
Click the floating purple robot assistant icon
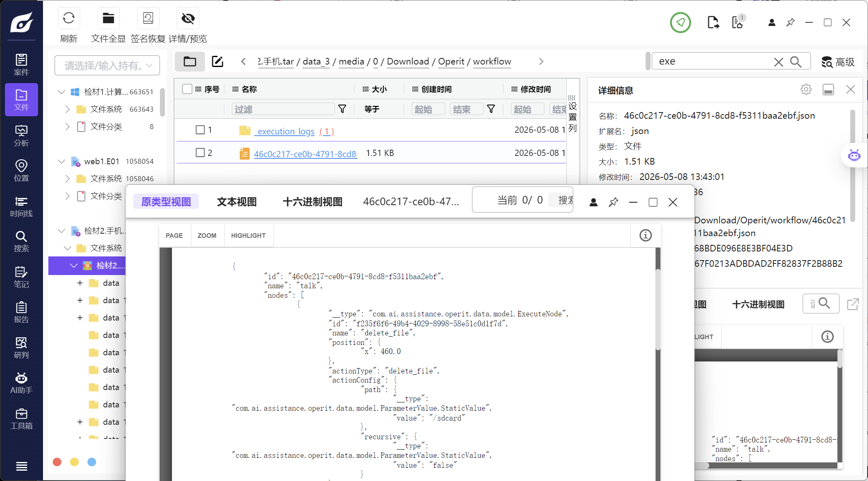point(854,156)
